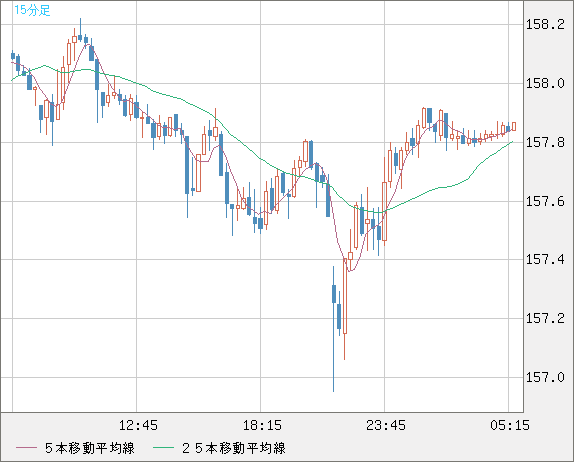Click the 18:15 time axis label
The width and height of the screenshot is (574, 462).
[262, 425]
